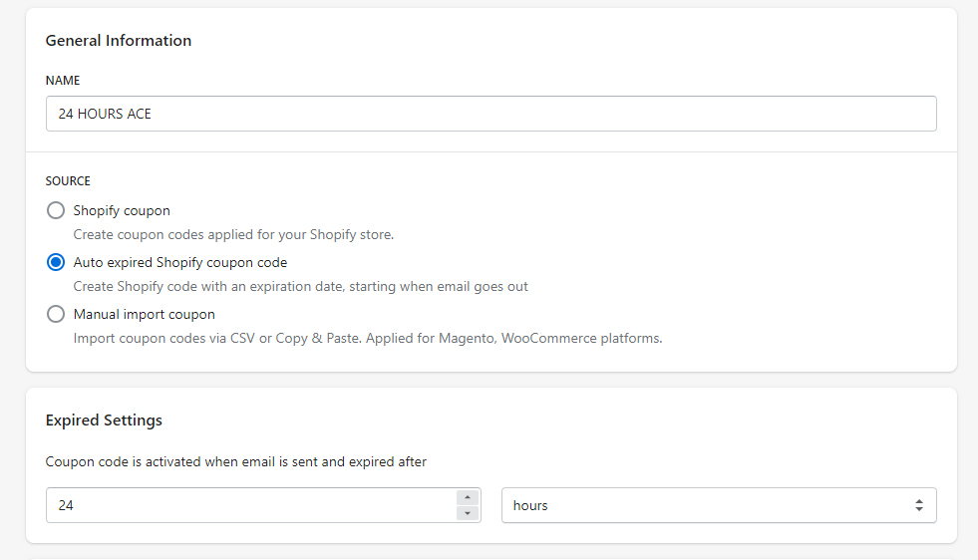Click the SOURCE section label
Screen dimensions: 978x560
point(68,180)
